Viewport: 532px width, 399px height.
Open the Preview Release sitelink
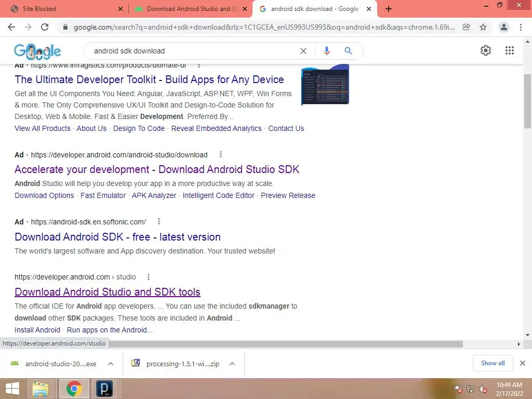coord(288,195)
